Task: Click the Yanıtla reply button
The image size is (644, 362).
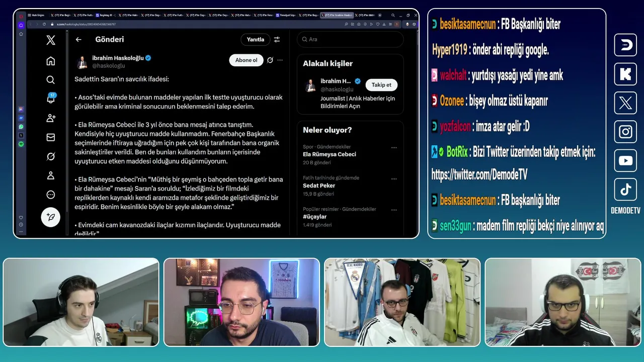Action: point(256,39)
